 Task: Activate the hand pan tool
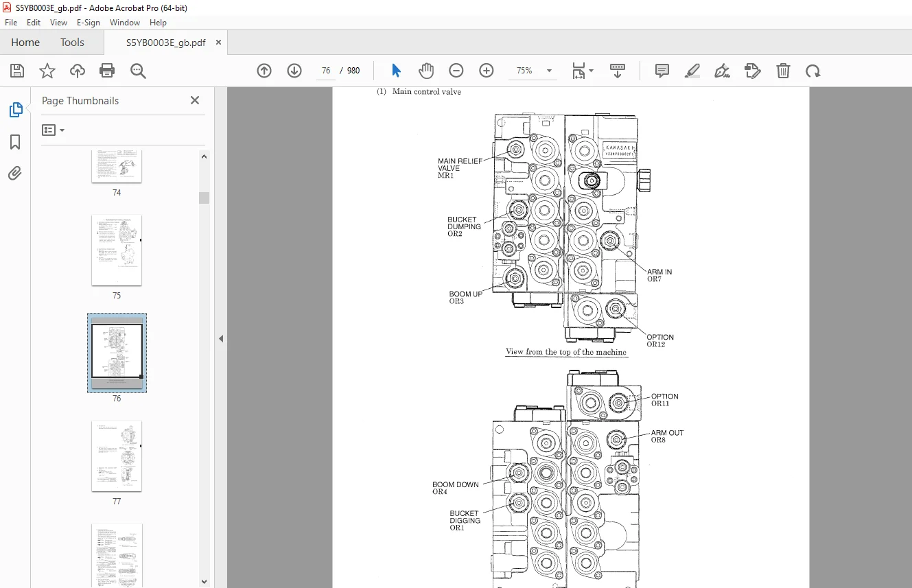coord(426,71)
